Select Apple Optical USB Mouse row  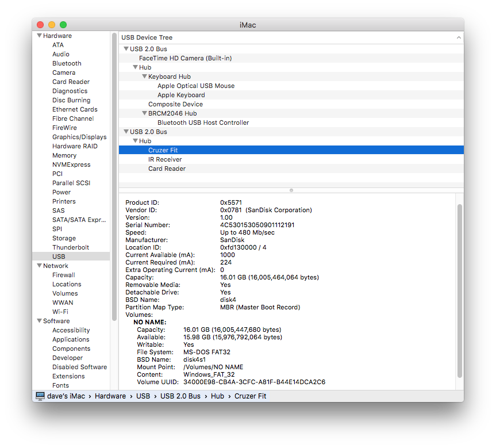pos(291,86)
